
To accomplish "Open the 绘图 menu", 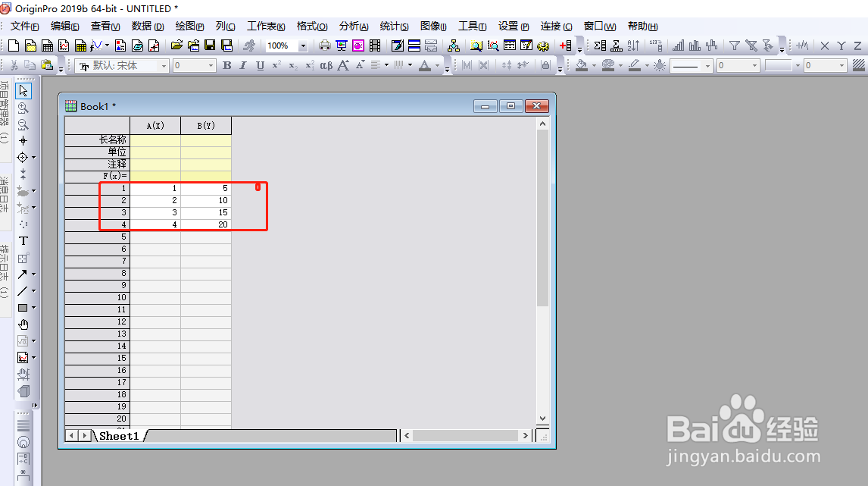I will point(190,26).
